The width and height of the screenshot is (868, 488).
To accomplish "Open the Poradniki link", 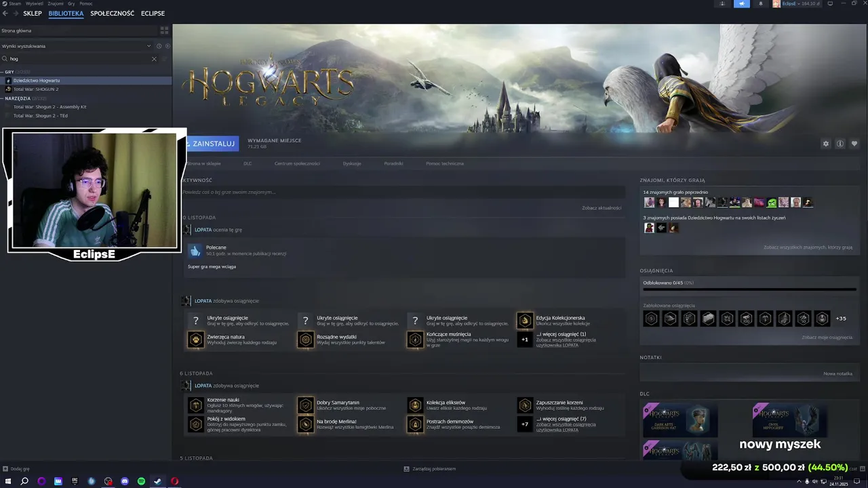I will 393,163.
